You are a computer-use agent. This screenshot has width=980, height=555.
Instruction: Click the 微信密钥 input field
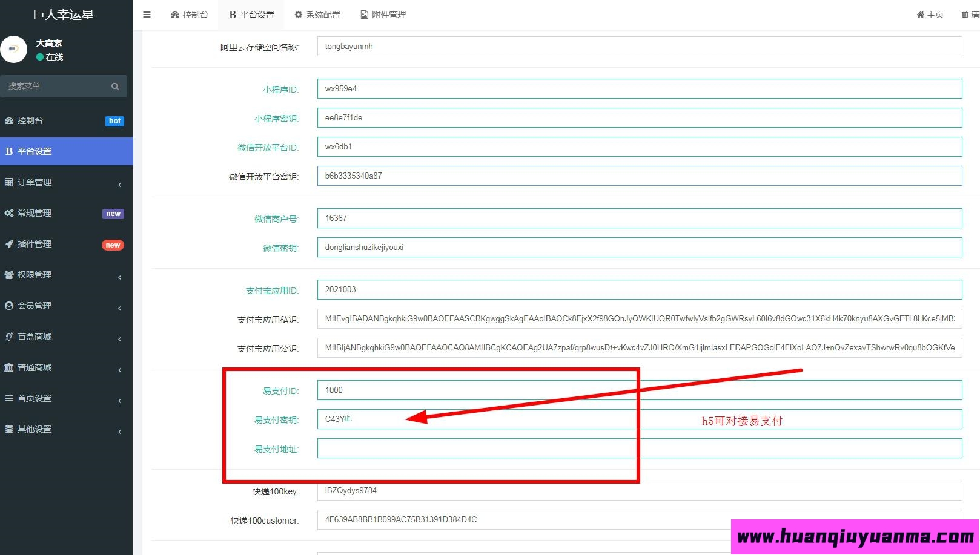640,248
